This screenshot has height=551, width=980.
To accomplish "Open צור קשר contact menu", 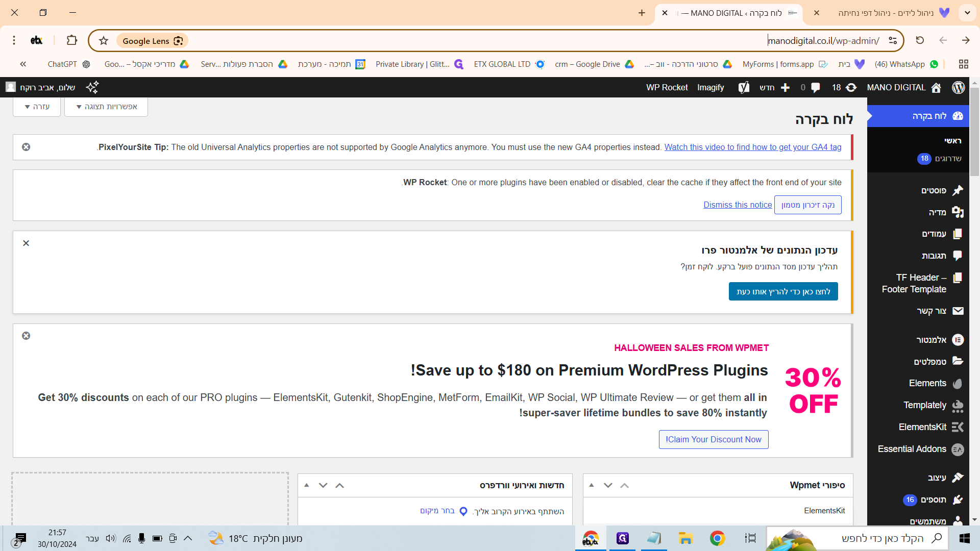I will click(918, 311).
